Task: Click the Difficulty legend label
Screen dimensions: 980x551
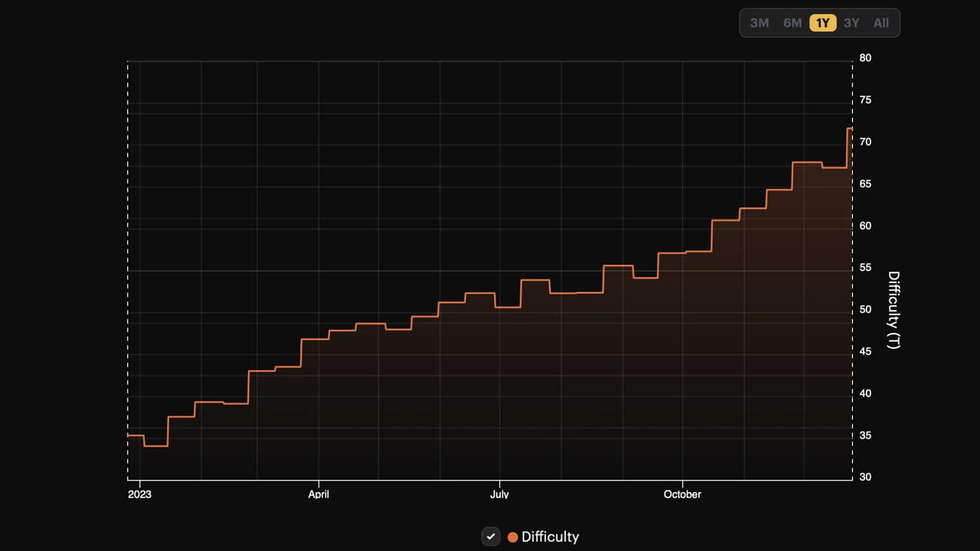Action: [550, 536]
